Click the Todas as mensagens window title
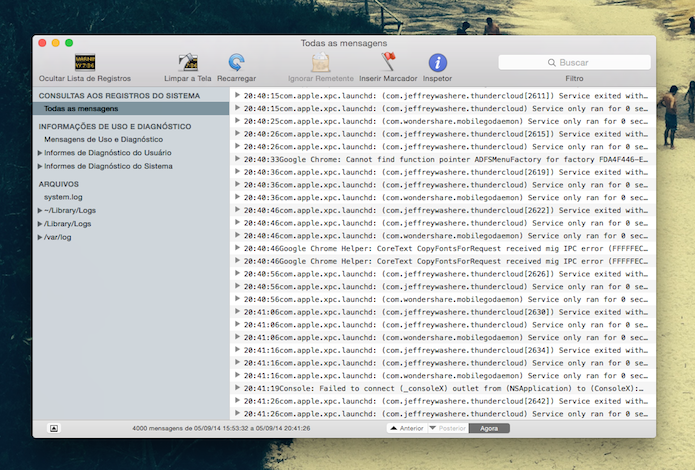Image resolution: width=695 pixels, height=470 pixels. coord(344,43)
